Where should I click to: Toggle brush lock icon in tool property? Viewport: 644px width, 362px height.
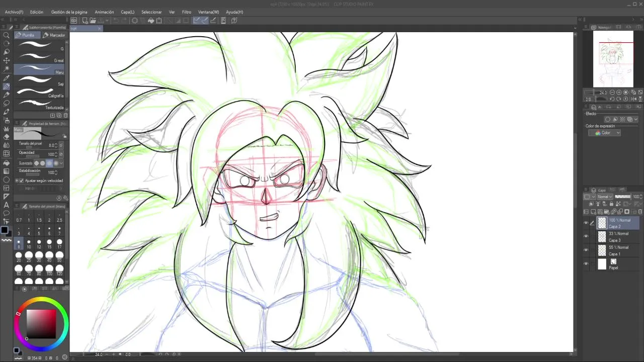point(64,136)
